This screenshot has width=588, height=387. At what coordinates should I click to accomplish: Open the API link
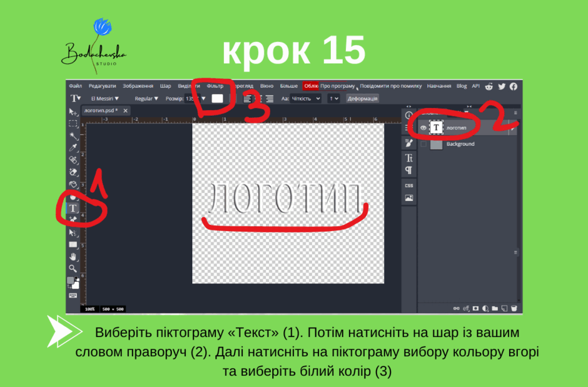click(476, 86)
